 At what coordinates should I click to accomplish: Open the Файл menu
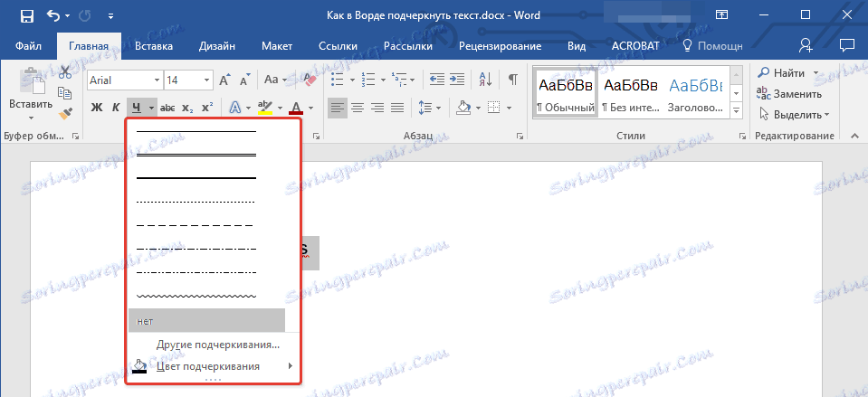(28, 46)
